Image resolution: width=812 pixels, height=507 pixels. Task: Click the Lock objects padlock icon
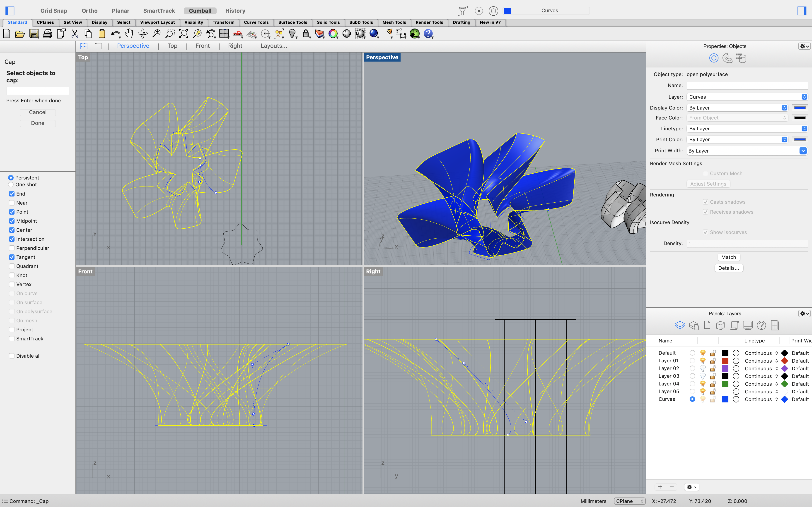pyautogui.click(x=306, y=33)
